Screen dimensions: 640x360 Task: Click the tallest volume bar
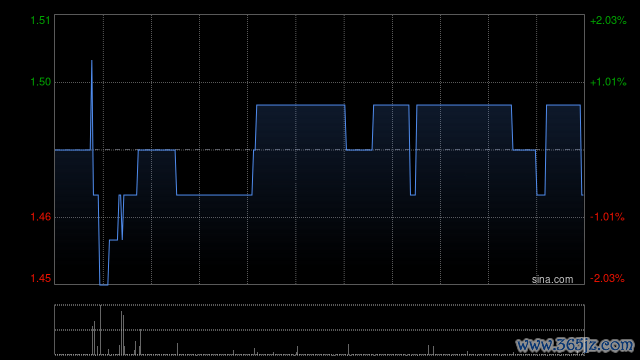point(100,330)
